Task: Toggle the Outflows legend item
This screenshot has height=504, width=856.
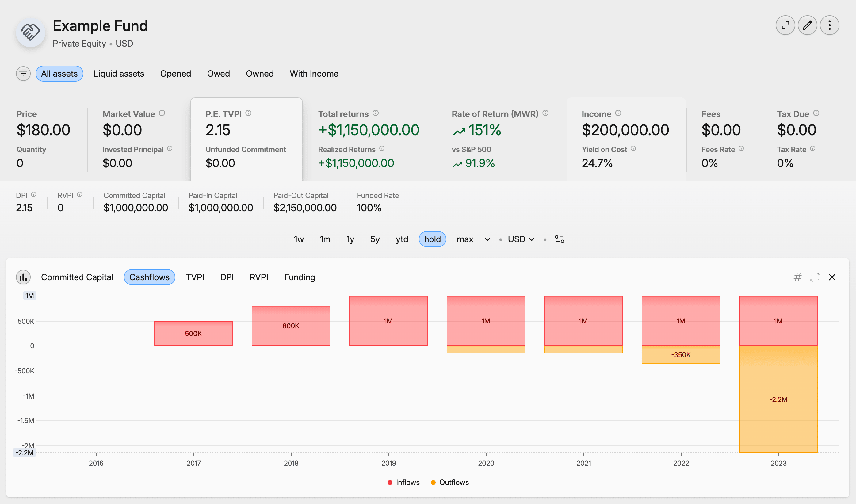Action: (x=449, y=482)
